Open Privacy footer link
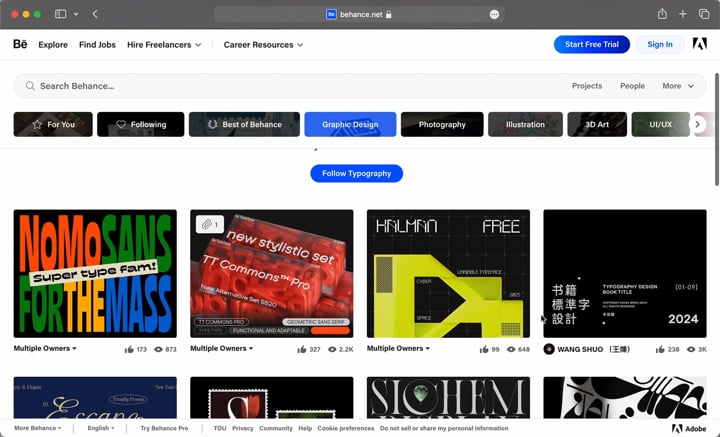The image size is (720, 437). tap(242, 428)
